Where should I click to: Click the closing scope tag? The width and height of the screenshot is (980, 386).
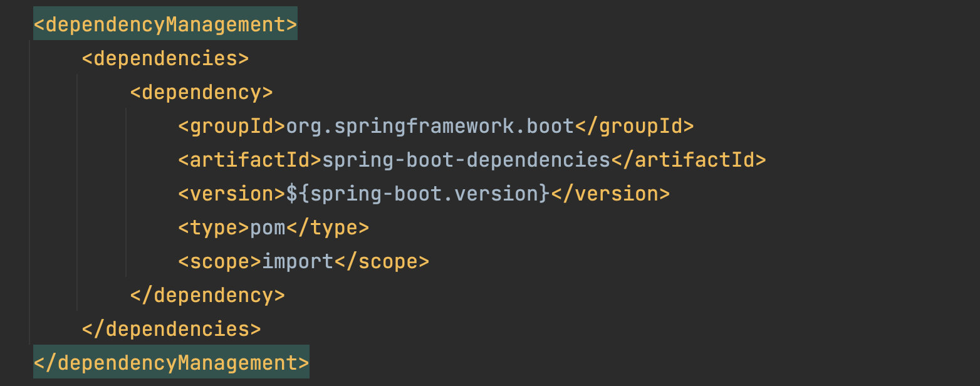click(382, 261)
